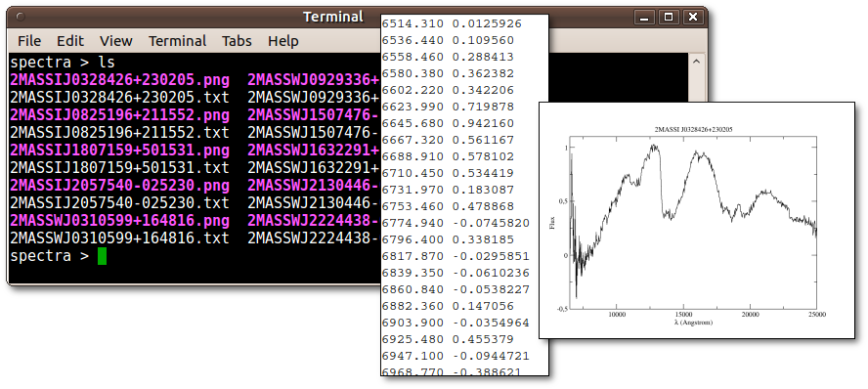
Task: Click the data row 6817.870 -0.0295851
Action: [456, 256]
